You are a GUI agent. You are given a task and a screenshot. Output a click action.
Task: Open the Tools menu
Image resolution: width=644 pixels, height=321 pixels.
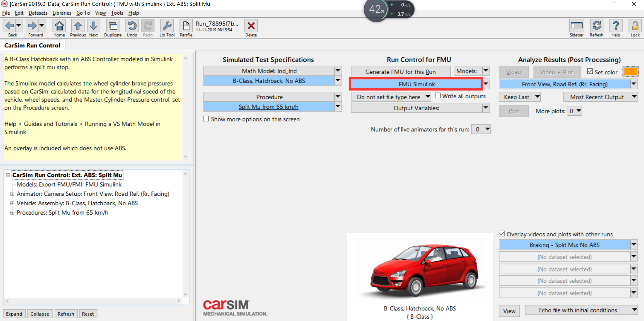(x=117, y=13)
